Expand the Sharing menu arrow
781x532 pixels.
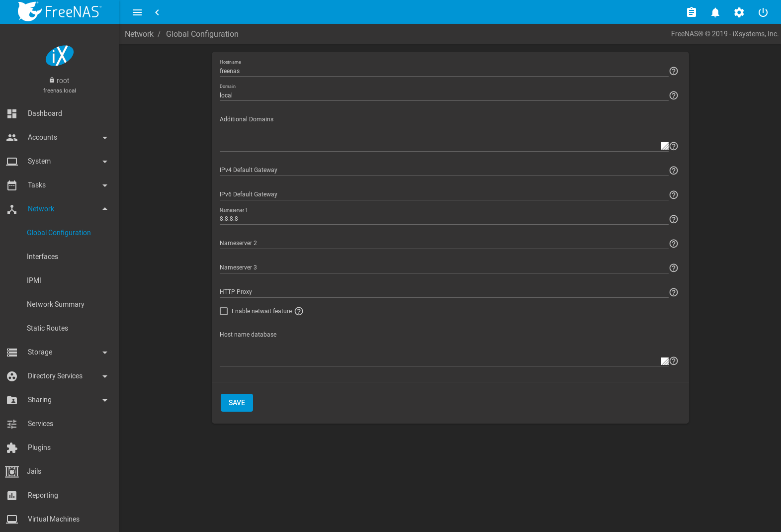coord(105,400)
